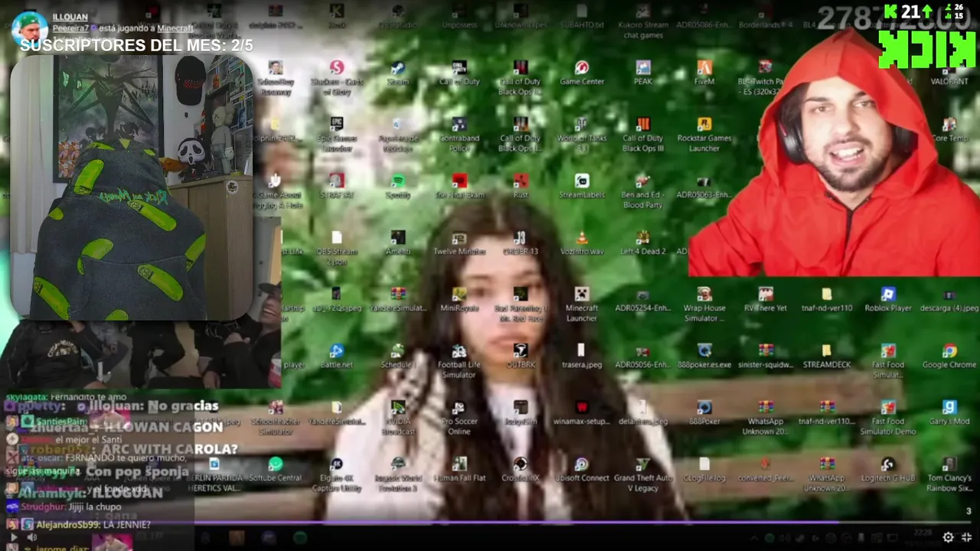Open Fast Food Simulator Demo icon

click(x=888, y=418)
